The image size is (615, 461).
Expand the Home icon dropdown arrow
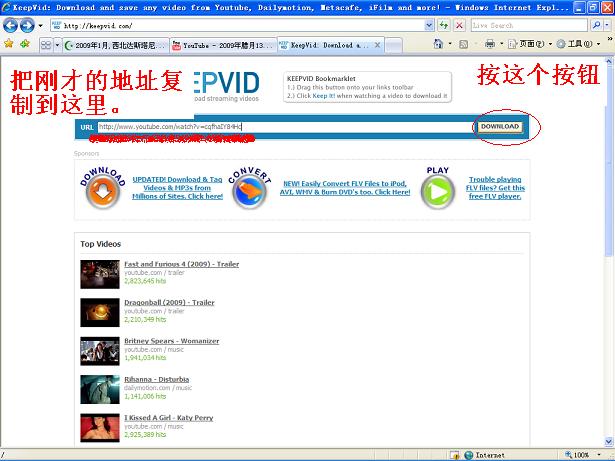(x=450, y=44)
